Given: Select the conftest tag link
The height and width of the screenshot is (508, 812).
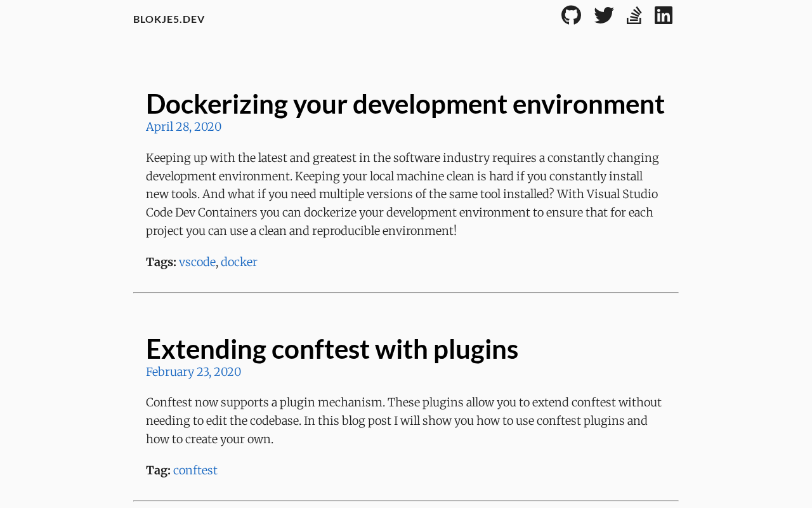Looking at the screenshot, I should [x=195, y=470].
